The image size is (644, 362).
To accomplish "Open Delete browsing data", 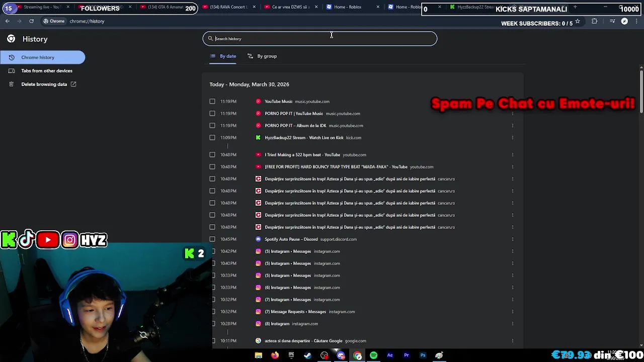I will click(x=44, y=84).
